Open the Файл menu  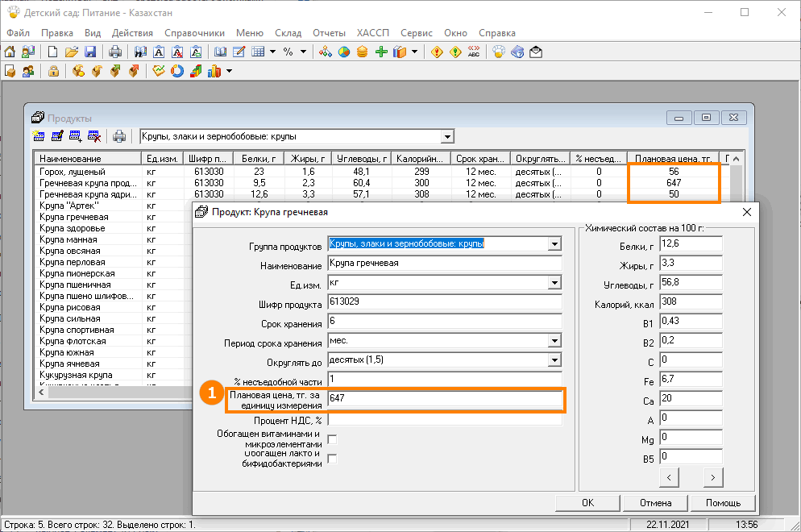(x=19, y=33)
